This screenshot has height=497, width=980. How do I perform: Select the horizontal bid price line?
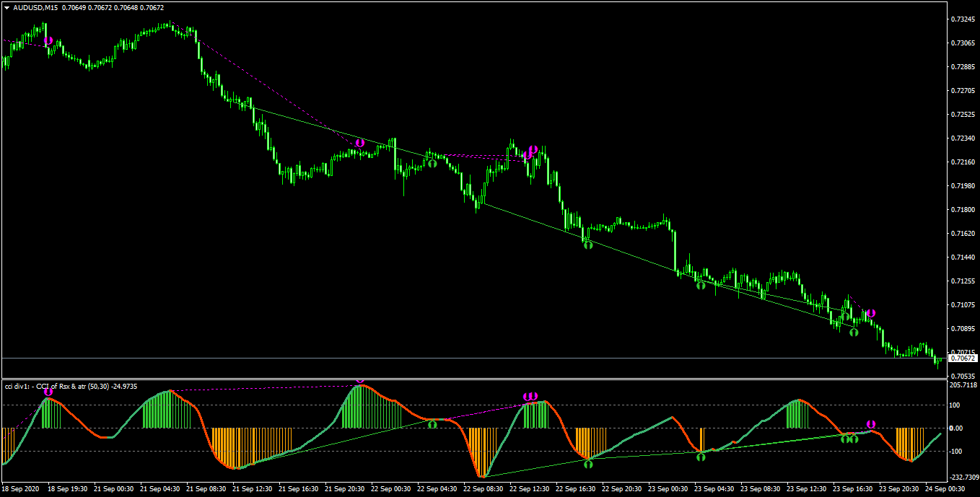[474, 358]
